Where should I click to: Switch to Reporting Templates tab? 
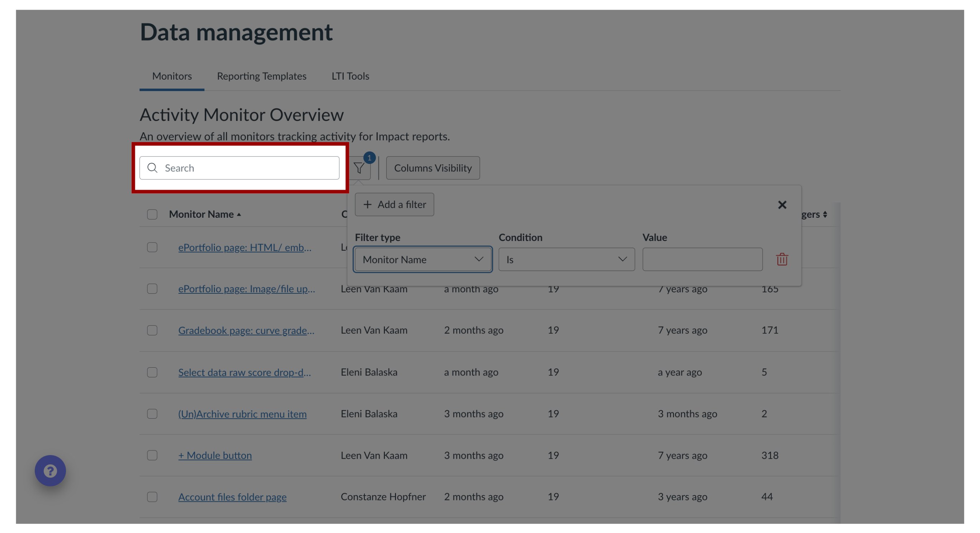point(262,76)
